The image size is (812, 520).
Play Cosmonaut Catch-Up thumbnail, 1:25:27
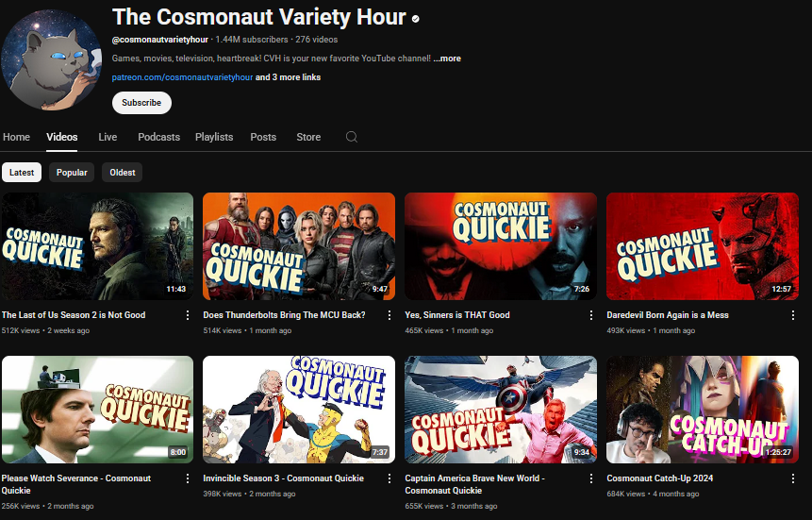click(703, 410)
